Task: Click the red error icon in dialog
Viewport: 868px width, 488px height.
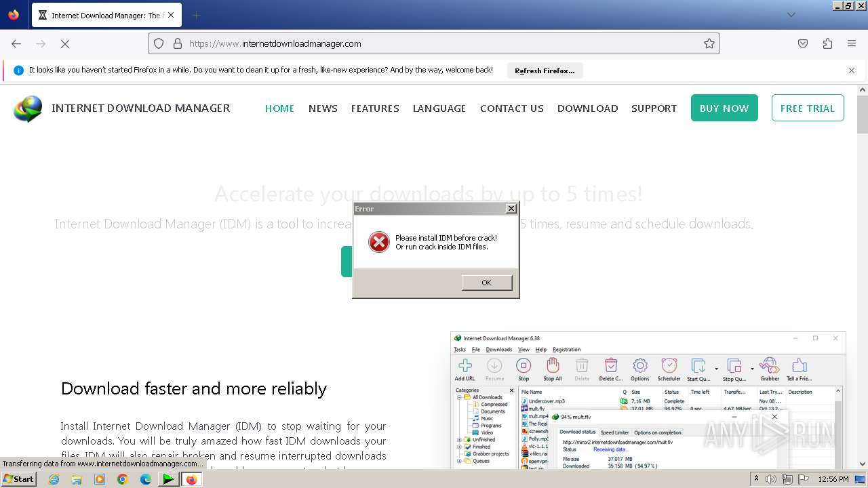Action: (378, 242)
